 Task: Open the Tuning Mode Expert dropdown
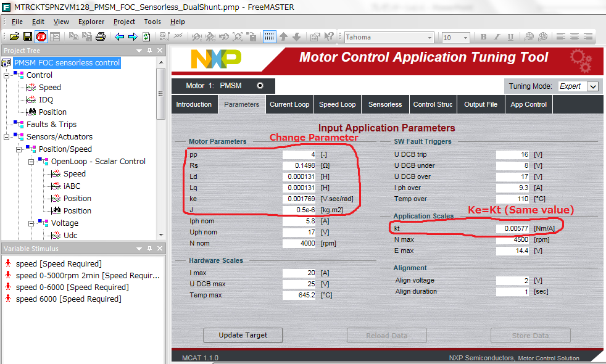point(593,86)
